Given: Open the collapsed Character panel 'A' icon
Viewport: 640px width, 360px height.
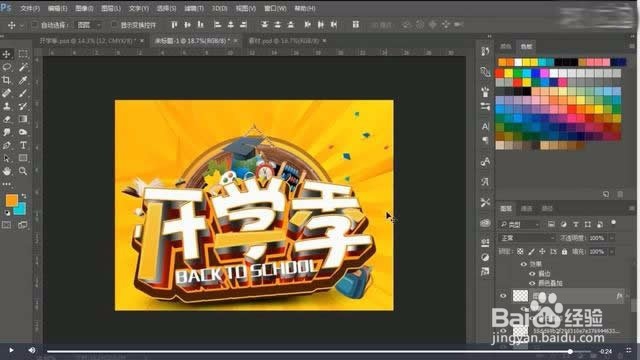Looking at the screenshot, I should coord(485,127).
